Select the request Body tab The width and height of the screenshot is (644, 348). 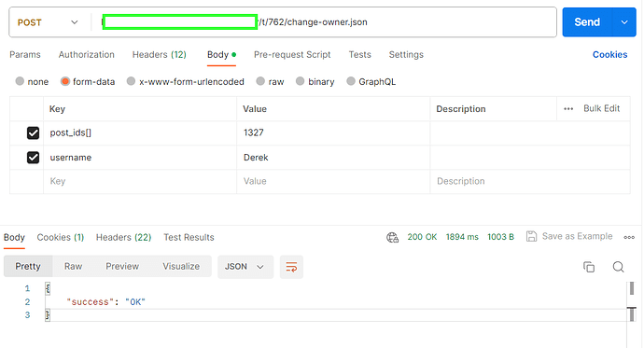221,55
